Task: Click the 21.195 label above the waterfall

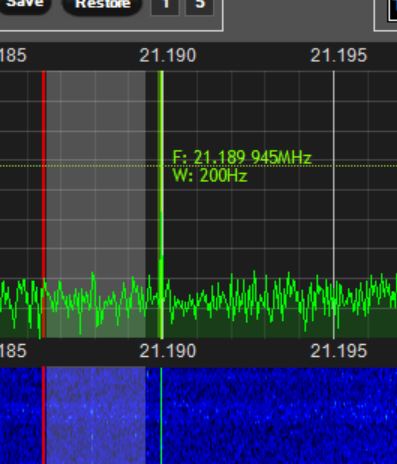Action: coord(339,351)
